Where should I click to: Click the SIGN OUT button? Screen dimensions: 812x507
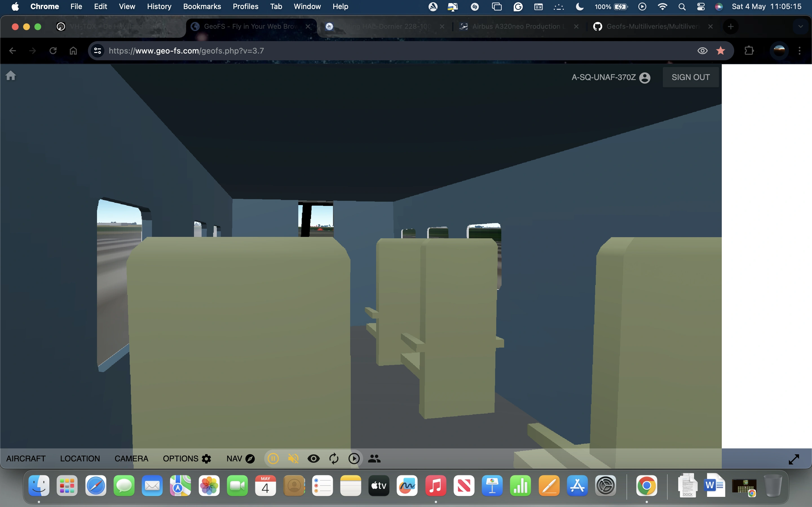(x=690, y=77)
